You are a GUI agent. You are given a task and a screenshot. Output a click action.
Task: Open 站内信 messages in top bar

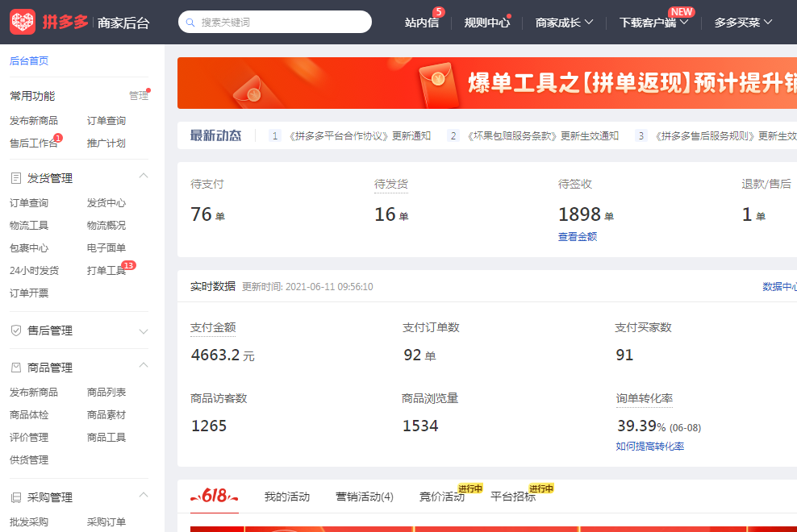click(421, 23)
